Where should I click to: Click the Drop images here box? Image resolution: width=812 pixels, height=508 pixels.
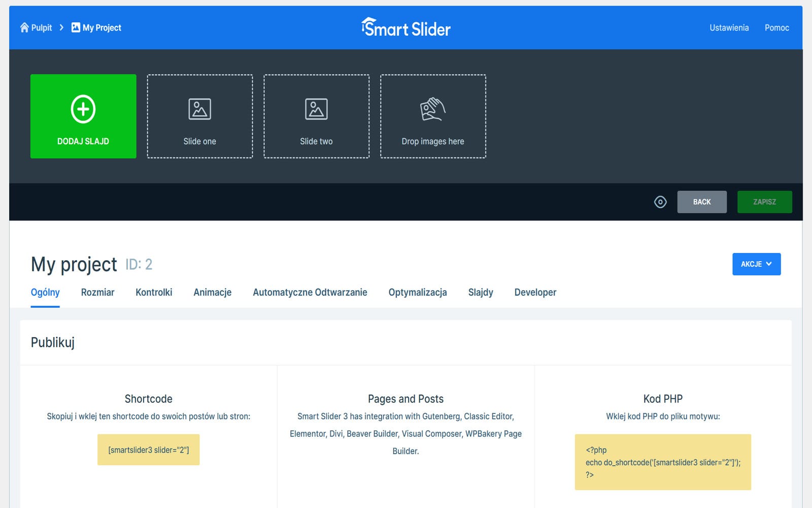[x=433, y=116]
